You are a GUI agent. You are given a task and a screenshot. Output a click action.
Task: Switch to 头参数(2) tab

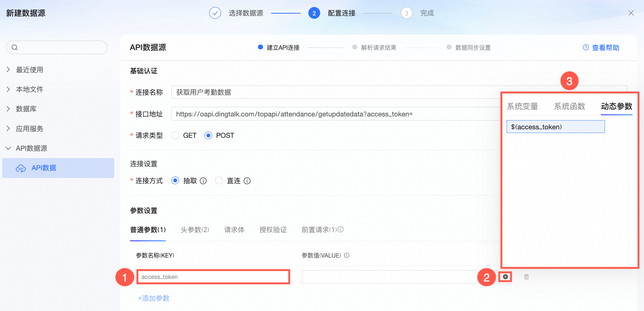[195, 230]
